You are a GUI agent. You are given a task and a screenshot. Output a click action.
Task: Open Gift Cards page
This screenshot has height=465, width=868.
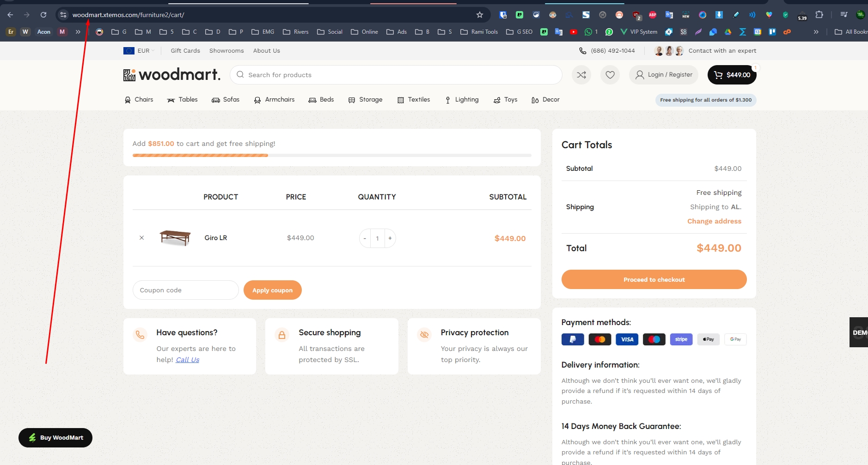pos(185,51)
